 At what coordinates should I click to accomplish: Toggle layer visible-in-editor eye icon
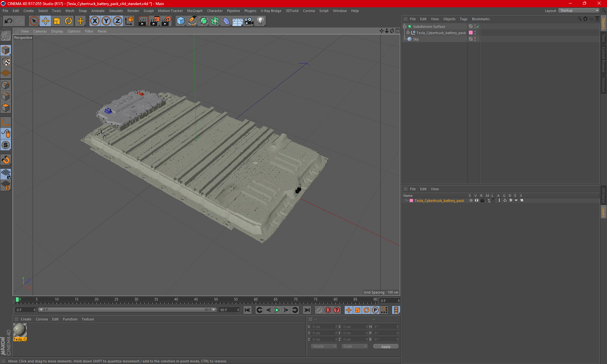pos(476,200)
